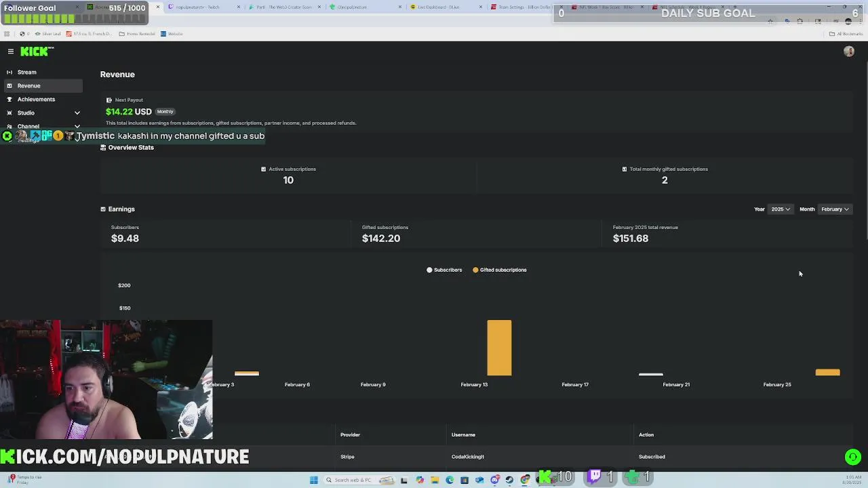
Task: Click the $142.20 gifted subscriptions value
Action: coord(381,239)
